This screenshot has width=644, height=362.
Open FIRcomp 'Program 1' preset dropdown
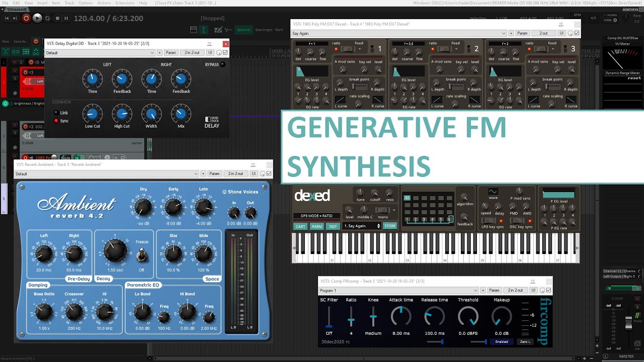coord(398,290)
